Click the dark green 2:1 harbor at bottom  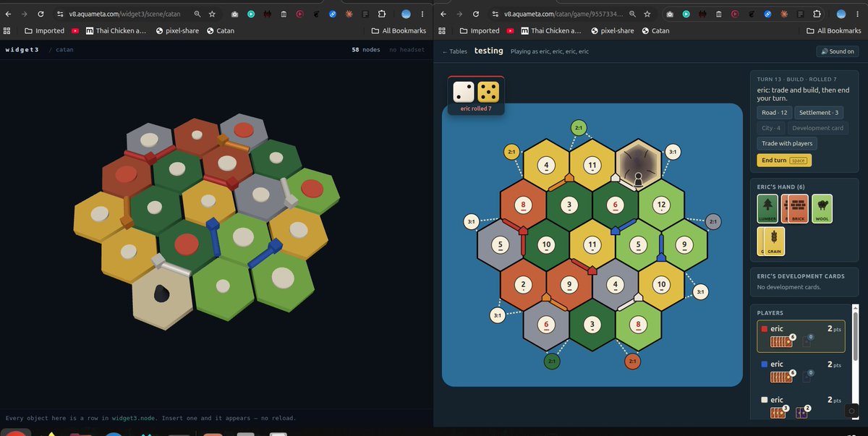click(552, 361)
